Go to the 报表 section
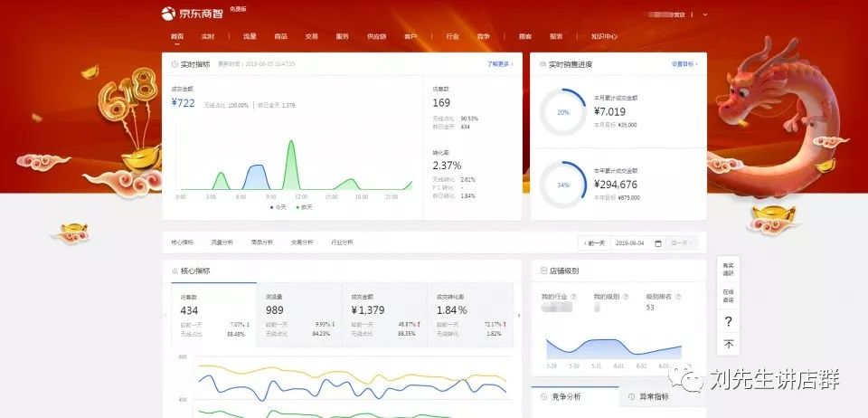This screenshot has height=418, width=868. coord(556,36)
